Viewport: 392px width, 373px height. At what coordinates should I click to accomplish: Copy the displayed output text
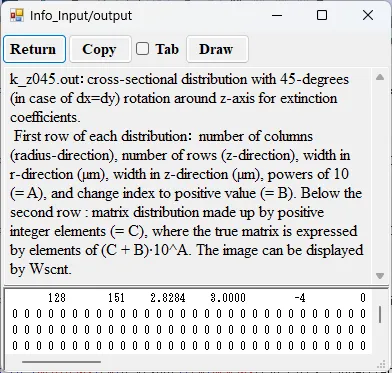point(100,49)
